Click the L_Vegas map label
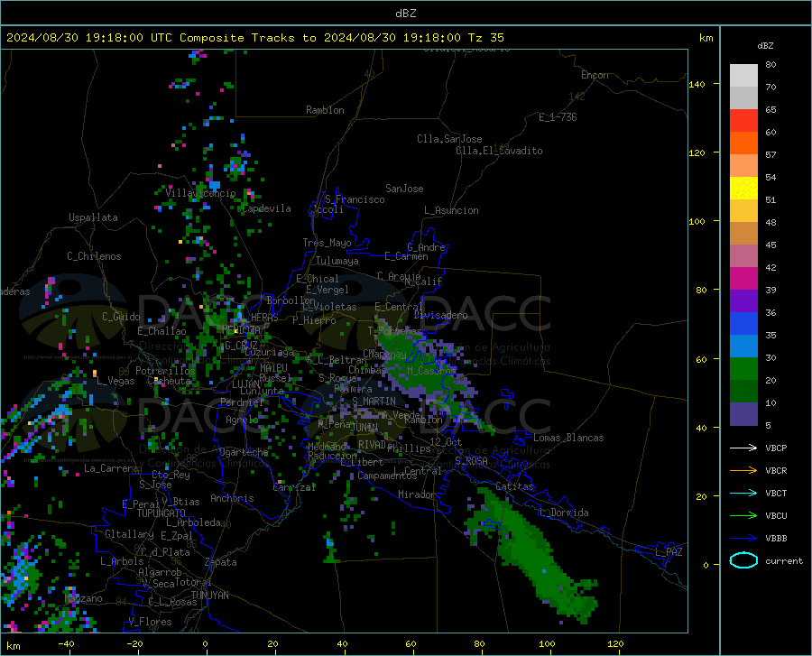The image size is (812, 656). tap(115, 381)
